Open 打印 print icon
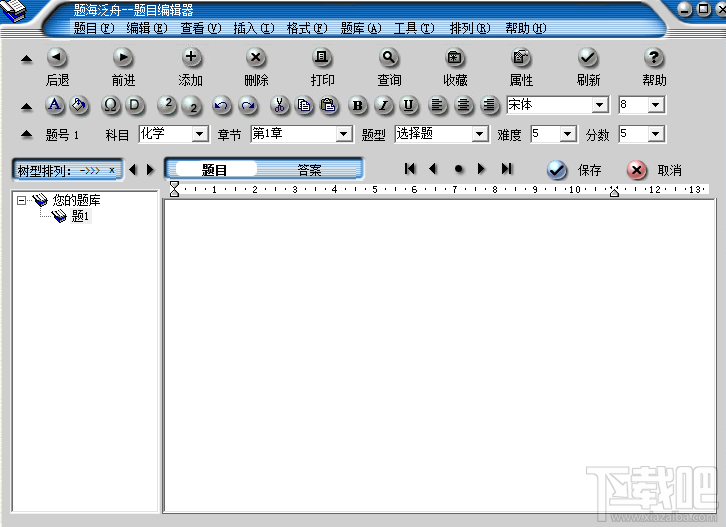This screenshot has width=726, height=527. click(x=322, y=58)
